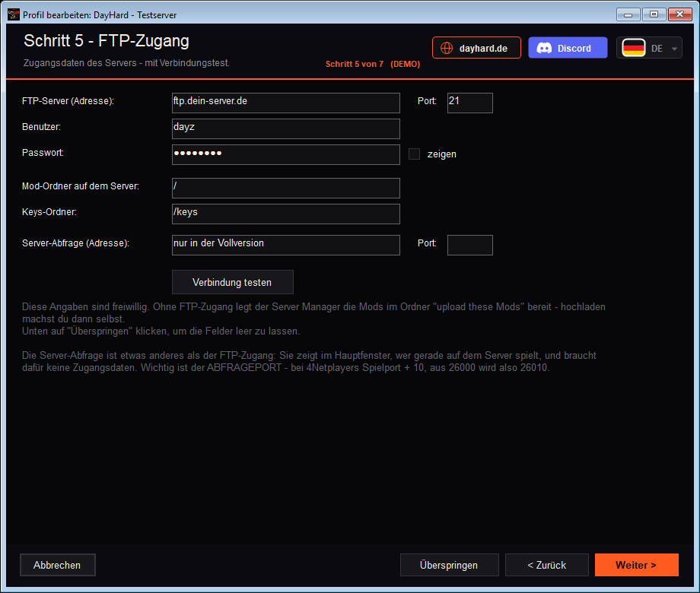Open the Discord button
This screenshot has width=700, height=593.
[x=568, y=48]
